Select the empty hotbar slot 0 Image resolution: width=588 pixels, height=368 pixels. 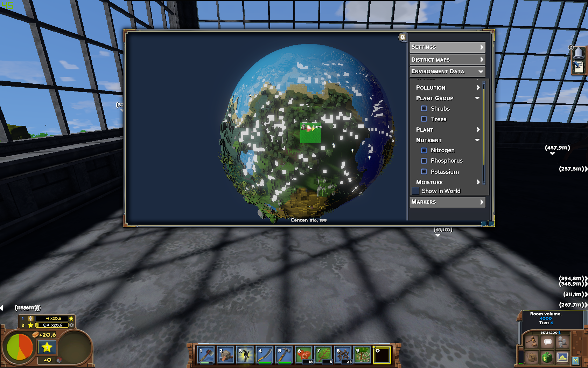click(x=382, y=355)
